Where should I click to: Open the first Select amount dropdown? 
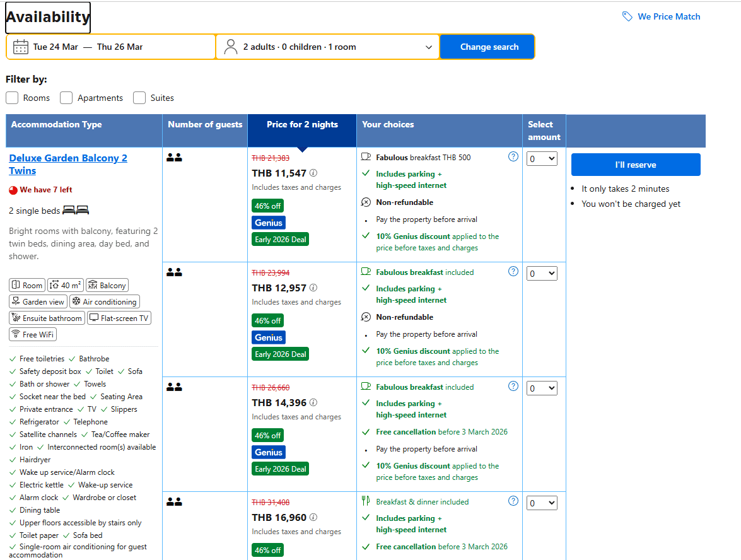tap(542, 158)
